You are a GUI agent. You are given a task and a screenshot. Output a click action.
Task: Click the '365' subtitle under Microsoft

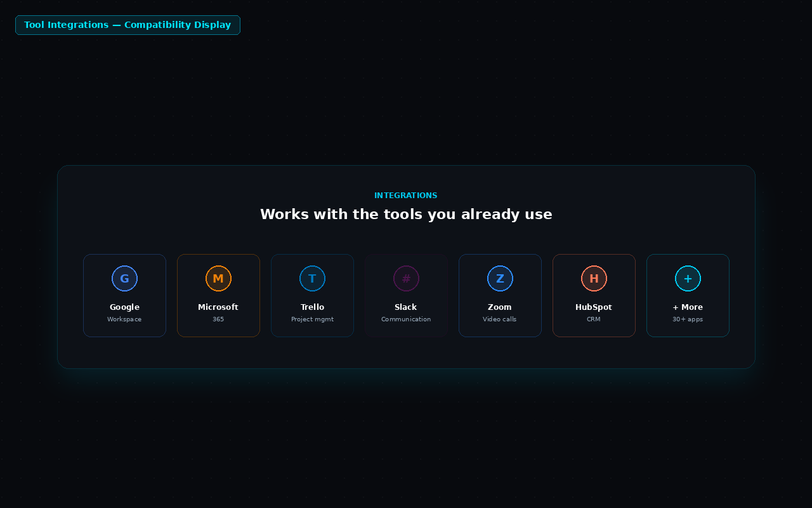coord(218,319)
